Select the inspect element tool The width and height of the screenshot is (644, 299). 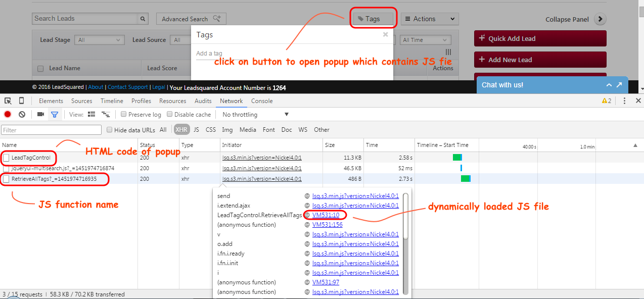[x=8, y=101]
